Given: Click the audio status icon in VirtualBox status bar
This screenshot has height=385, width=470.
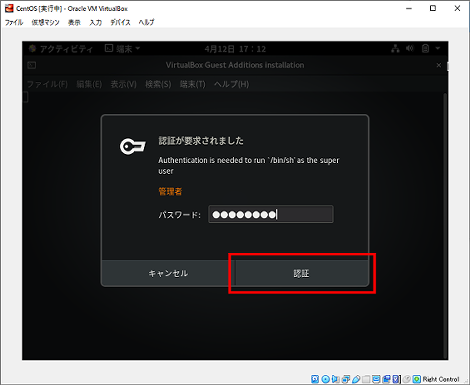Looking at the screenshot, I should [336, 379].
